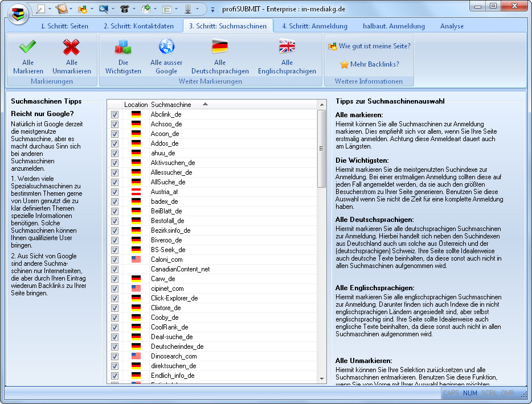
Task: Uncheck the direktsuchen_de checkbox
Action: pos(115,366)
